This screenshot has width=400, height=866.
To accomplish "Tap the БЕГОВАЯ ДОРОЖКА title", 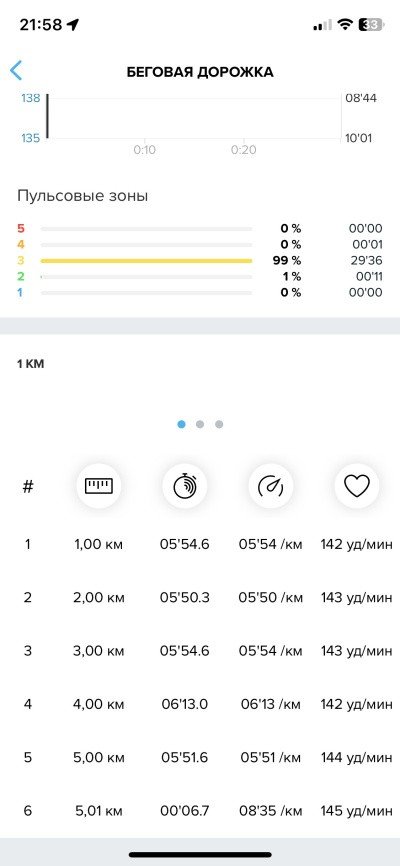I will click(x=200, y=72).
